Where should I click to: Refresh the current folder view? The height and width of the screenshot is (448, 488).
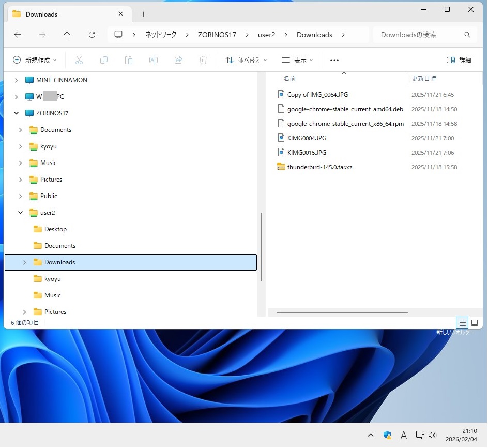click(x=92, y=35)
